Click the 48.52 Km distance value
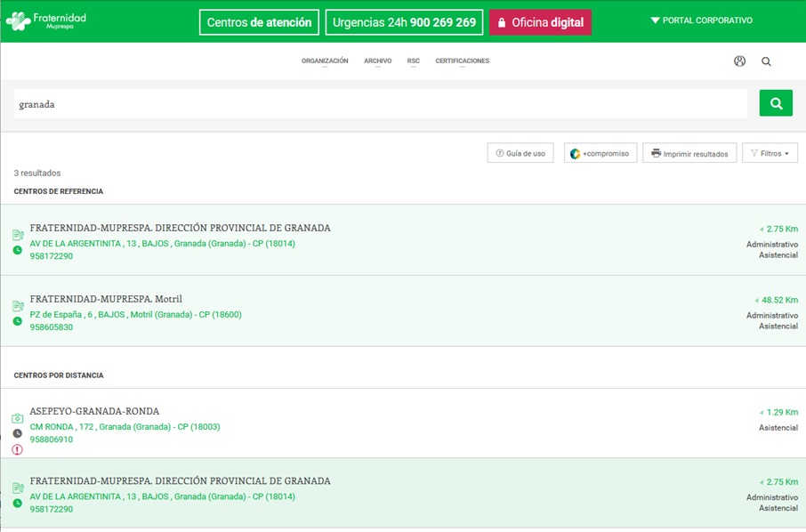 pos(780,300)
